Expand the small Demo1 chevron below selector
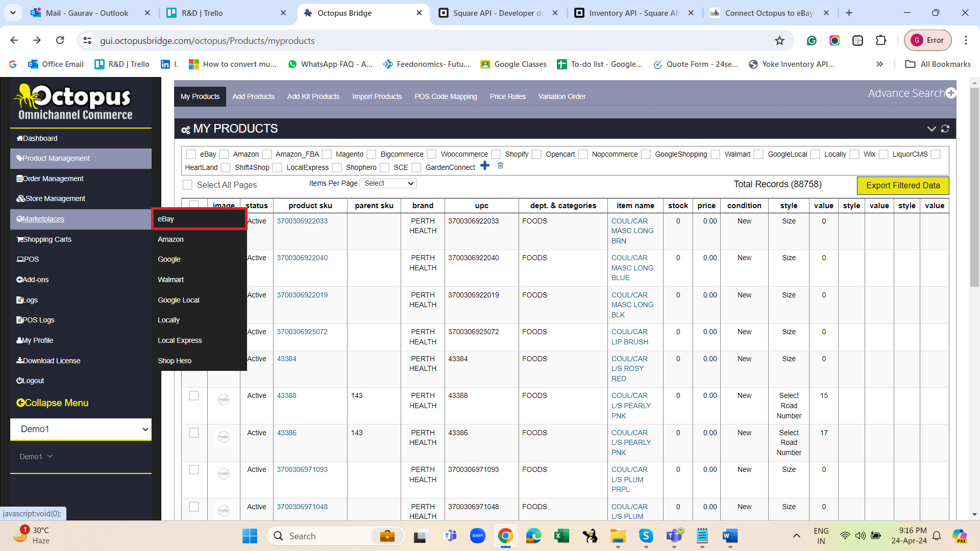980x551 pixels. tap(50, 457)
